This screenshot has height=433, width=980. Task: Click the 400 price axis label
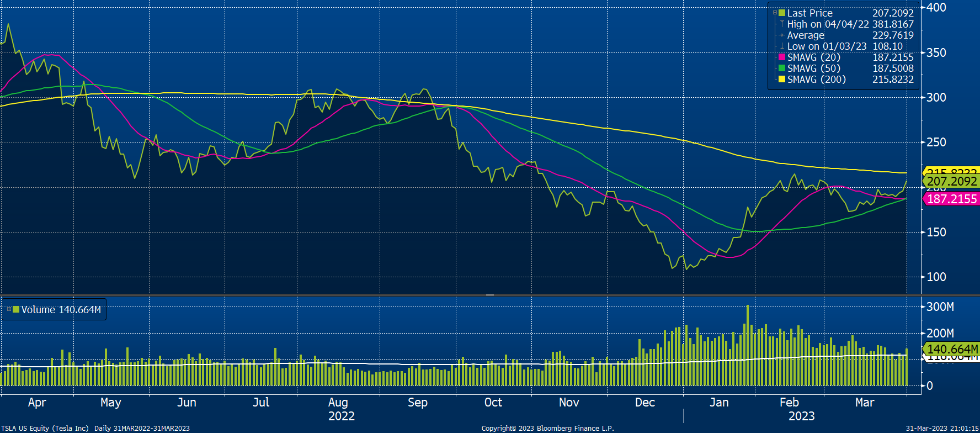point(936,7)
